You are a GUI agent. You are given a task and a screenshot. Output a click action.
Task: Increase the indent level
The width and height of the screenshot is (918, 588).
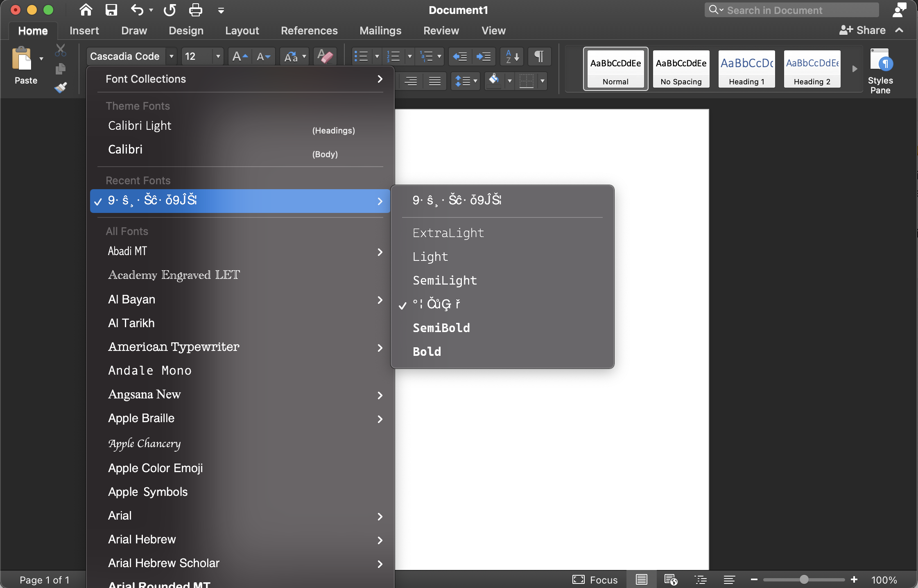click(x=484, y=57)
